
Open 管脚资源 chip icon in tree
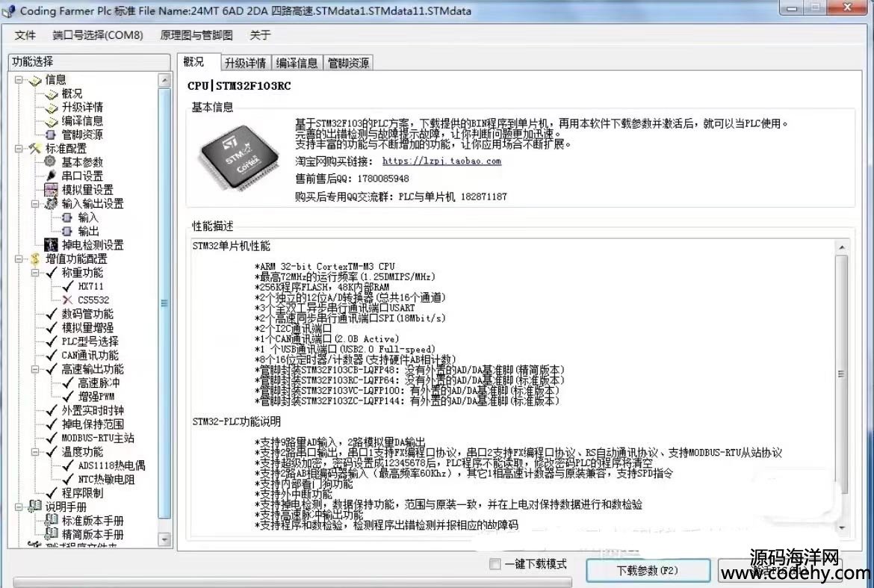tap(52, 135)
